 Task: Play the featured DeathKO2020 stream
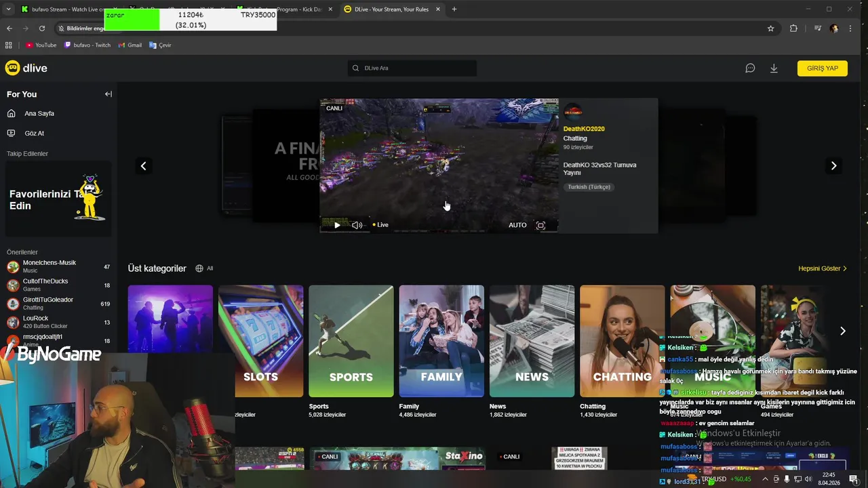tap(337, 225)
